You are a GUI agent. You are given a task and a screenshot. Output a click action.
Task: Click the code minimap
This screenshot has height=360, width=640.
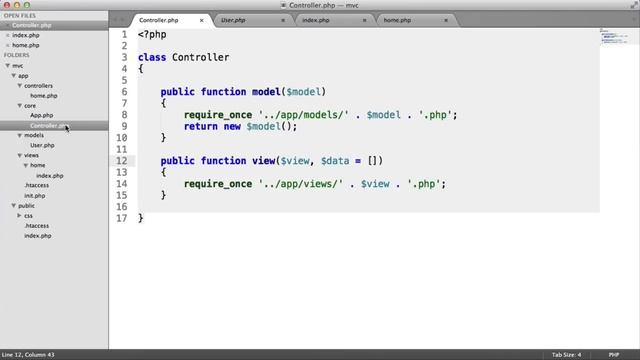614,37
